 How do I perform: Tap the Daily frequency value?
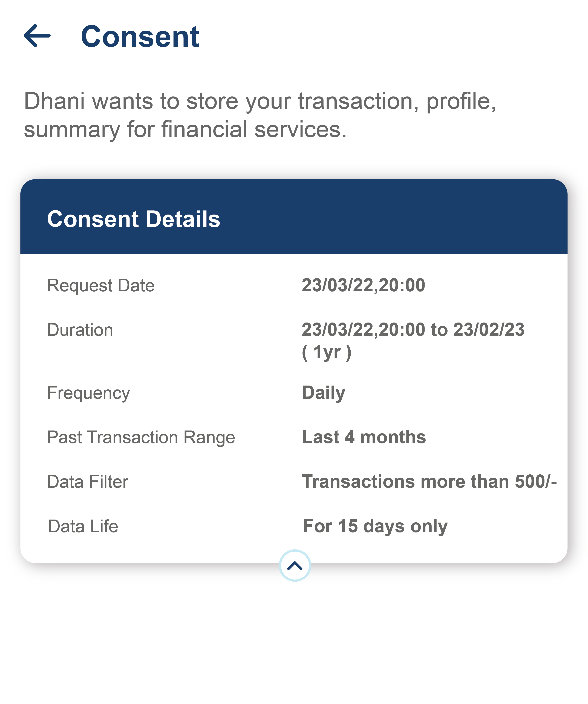(323, 393)
